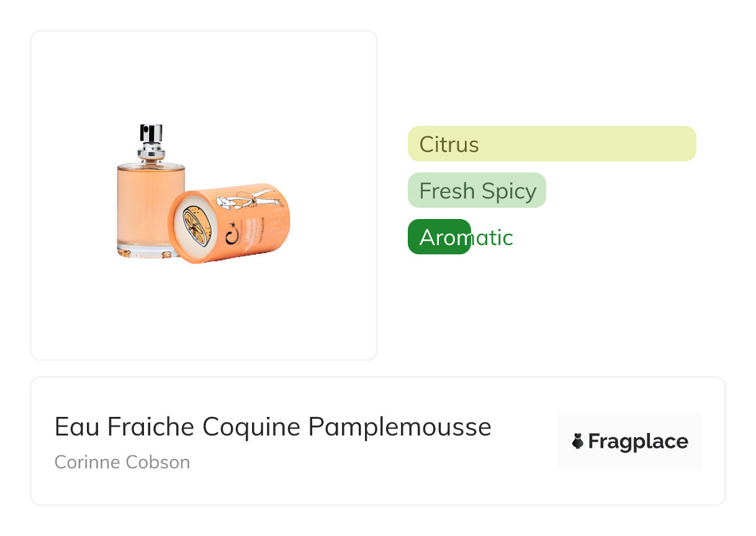This screenshot has width=756, height=536.
Task: Open the Corinne Cobson brand link
Action: 122,462
